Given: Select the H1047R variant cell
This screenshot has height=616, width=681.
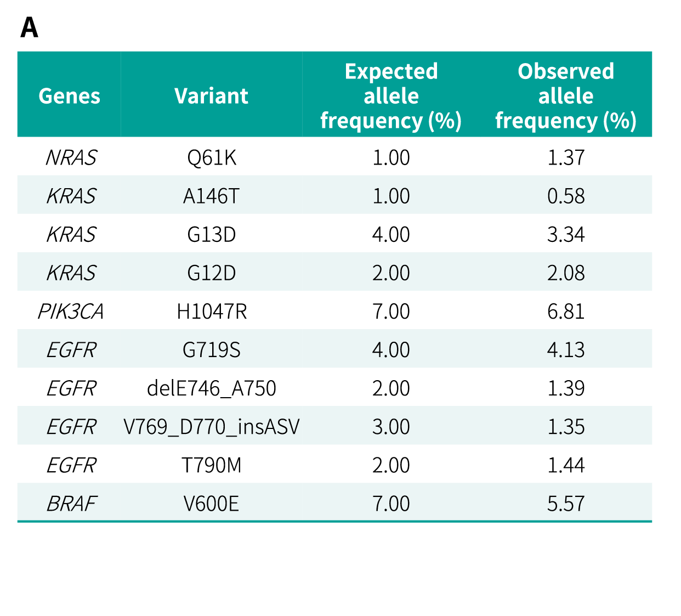Looking at the screenshot, I should tap(212, 312).
